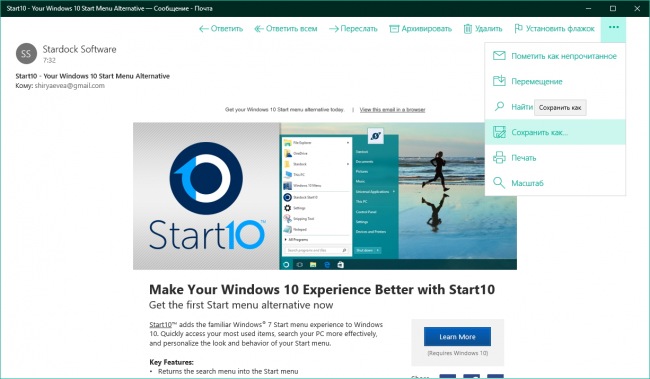Choose Сохранить как... in the menu
The height and width of the screenshot is (379, 650).
pos(555,132)
